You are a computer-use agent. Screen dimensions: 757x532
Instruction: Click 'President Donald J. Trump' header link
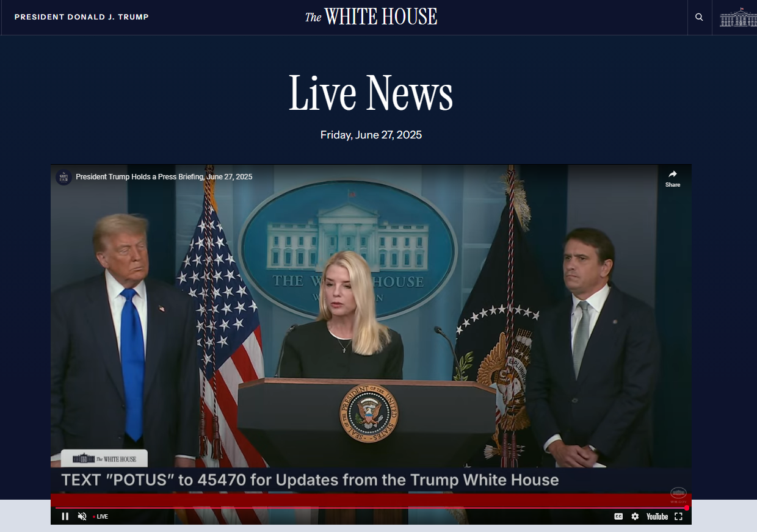click(82, 17)
